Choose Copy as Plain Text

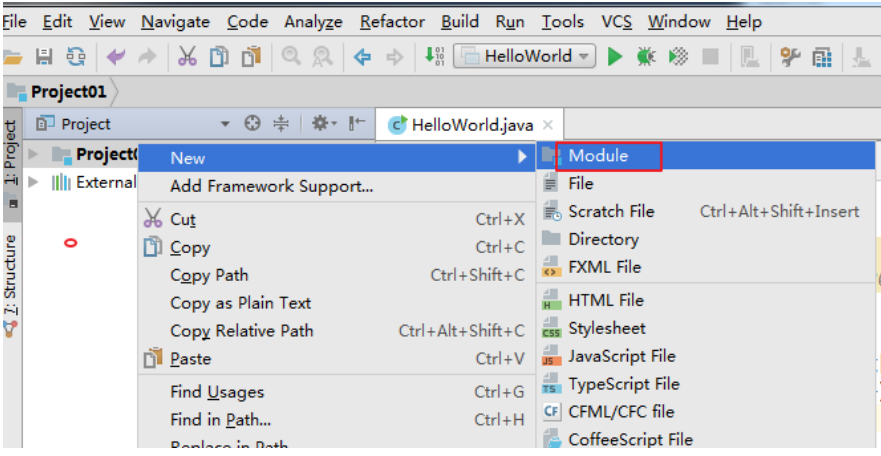pos(337,303)
